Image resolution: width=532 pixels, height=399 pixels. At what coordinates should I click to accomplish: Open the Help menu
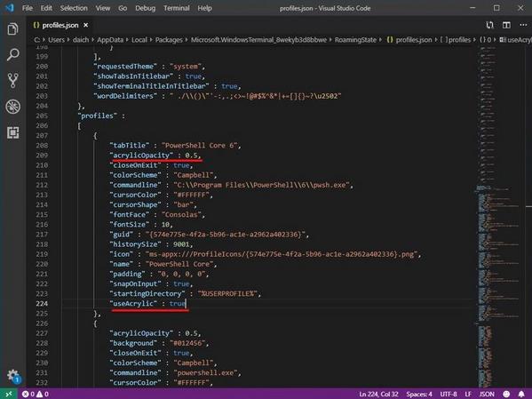(x=204, y=8)
